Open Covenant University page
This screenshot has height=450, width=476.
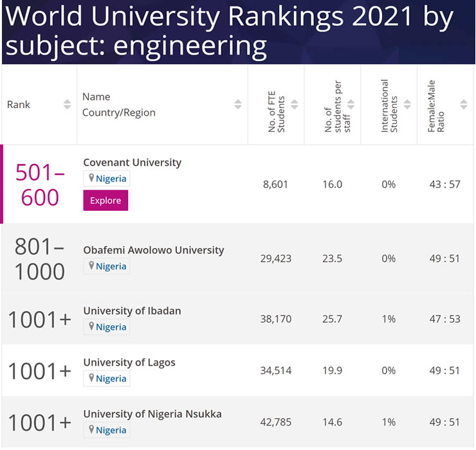133,163
